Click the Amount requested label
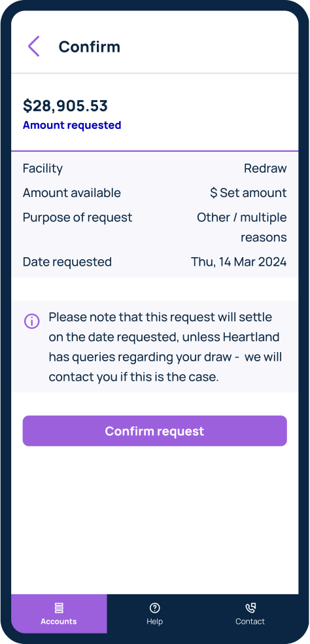Image resolution: width=310 pixels, height=644 pixels. (72, 125)
